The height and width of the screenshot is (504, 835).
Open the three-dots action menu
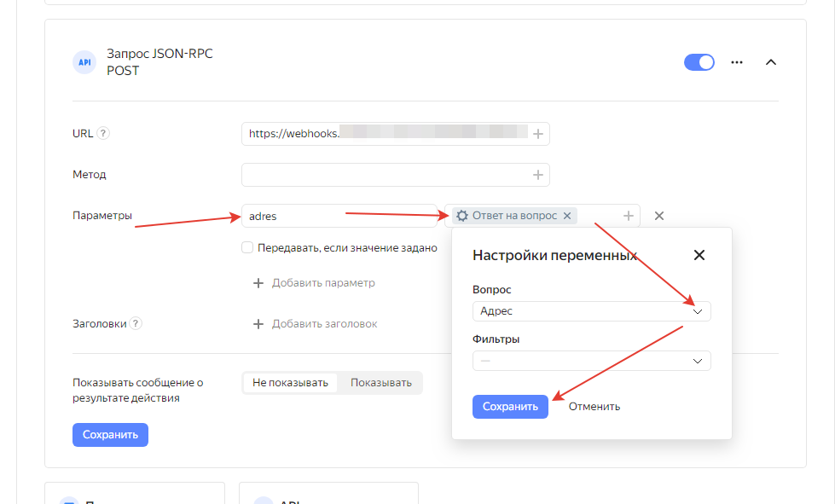tap(737, 62)
